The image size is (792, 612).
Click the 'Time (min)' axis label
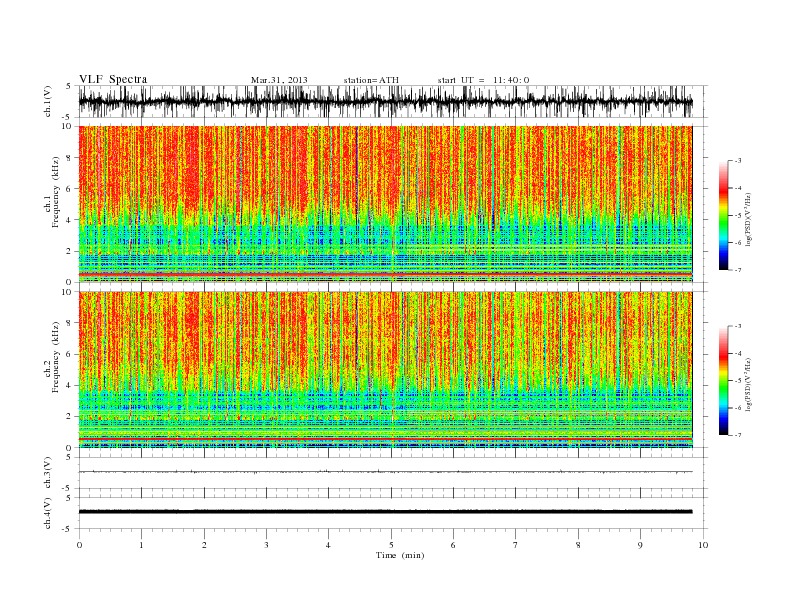coord(400,555)
